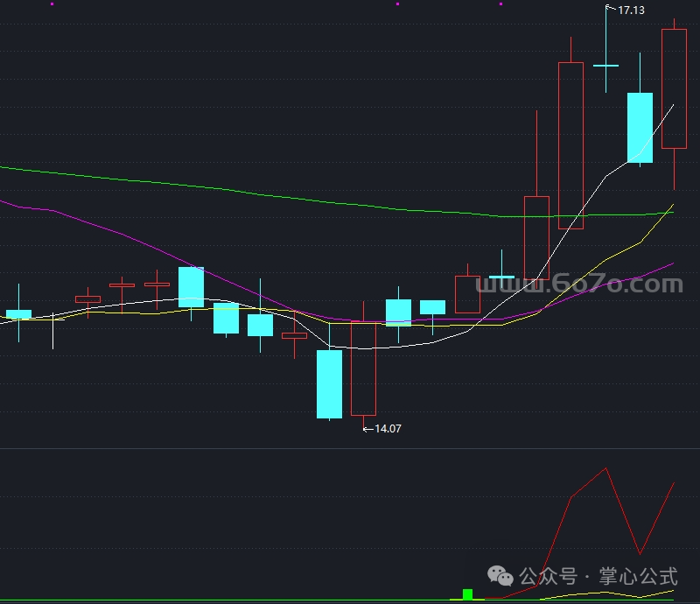
Task: Select the first cyan candle at far left
Action: click(x=18, y=313)
